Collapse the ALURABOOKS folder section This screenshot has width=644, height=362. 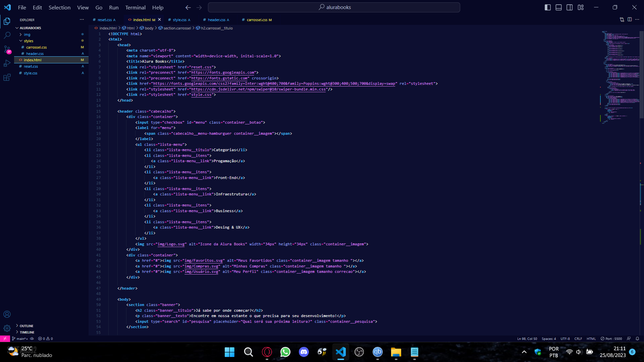pos(51,28)
